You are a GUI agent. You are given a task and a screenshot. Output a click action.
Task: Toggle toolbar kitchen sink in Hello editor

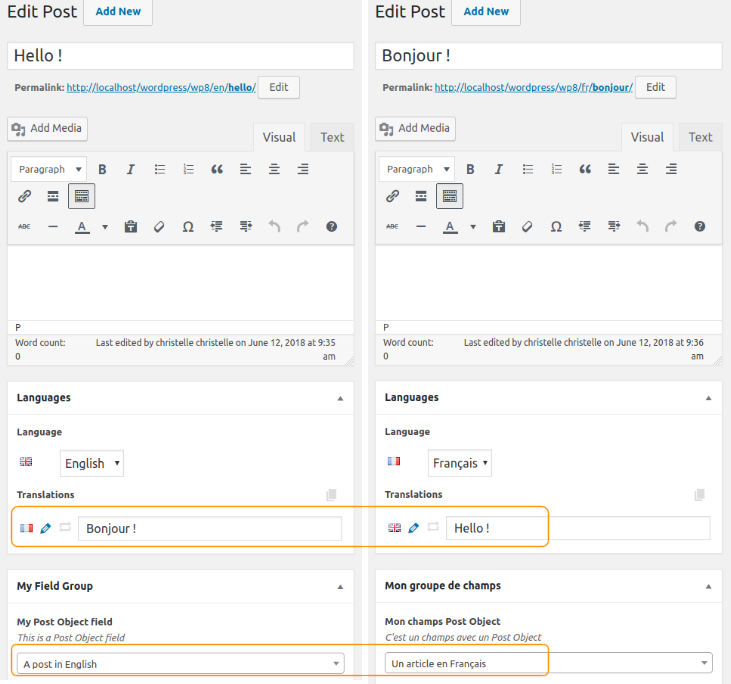82,196
